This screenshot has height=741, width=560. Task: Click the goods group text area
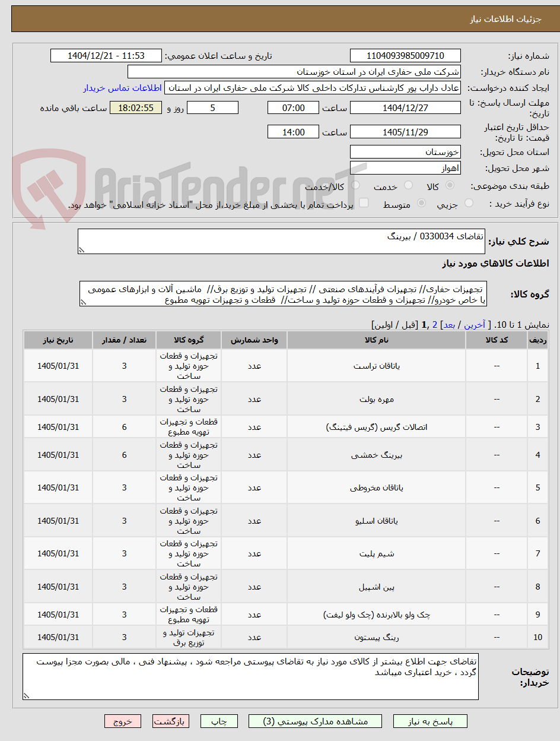pyautogui.click(x=284, y=294)
